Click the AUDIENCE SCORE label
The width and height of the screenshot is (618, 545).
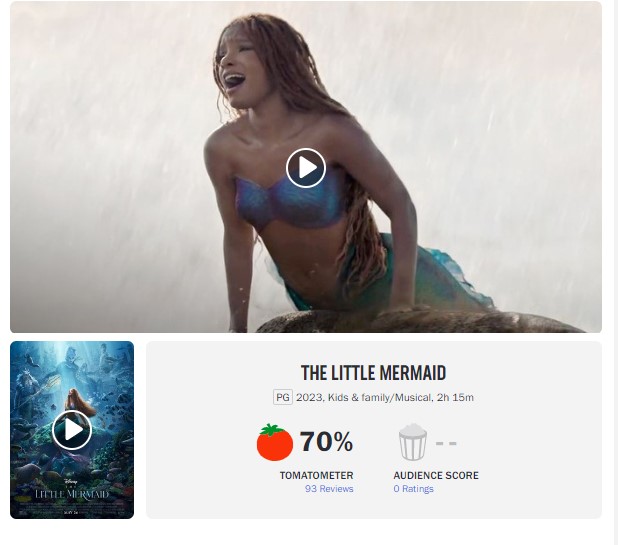tap(436, 475)
